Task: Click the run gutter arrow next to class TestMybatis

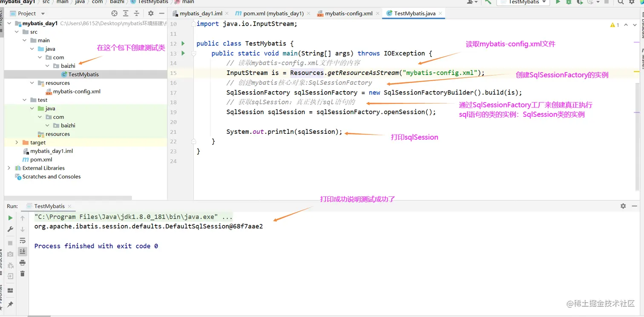Action: 183,43
